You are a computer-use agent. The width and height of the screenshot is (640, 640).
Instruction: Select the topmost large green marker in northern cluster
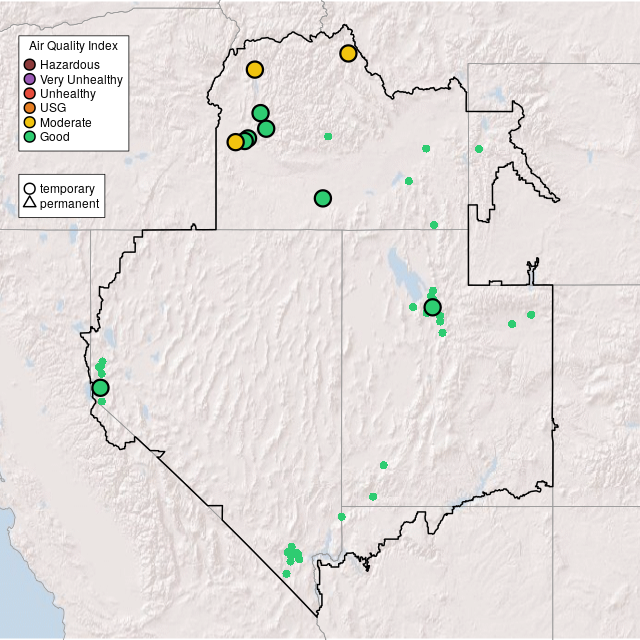pyautogui.click(x=260, y=113)
